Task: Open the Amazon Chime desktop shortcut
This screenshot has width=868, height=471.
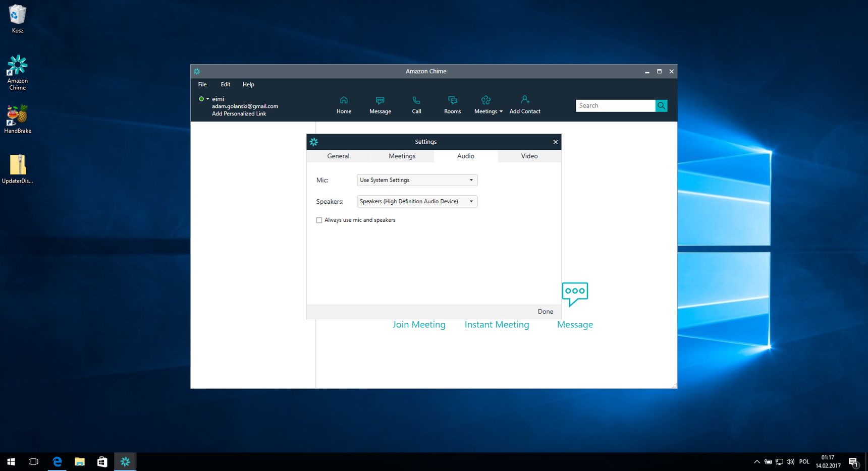Action: tap(17, 72)
